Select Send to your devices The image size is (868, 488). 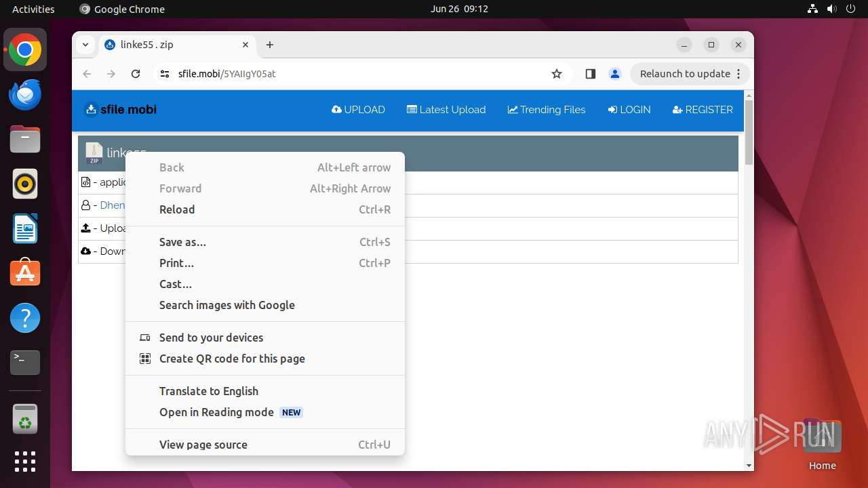pos(265,338)
